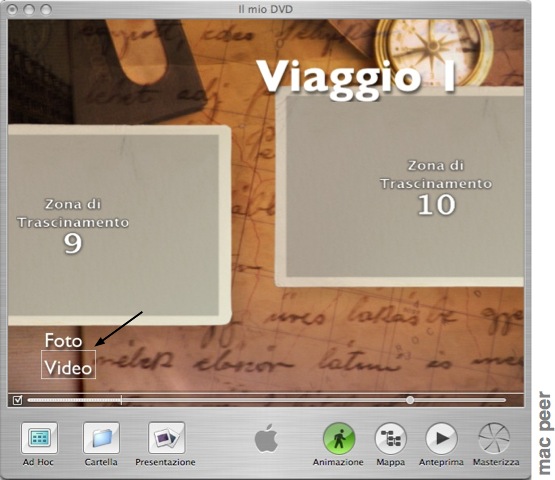Open the Ad Hoc customize panel

click(x=39, y=438)
